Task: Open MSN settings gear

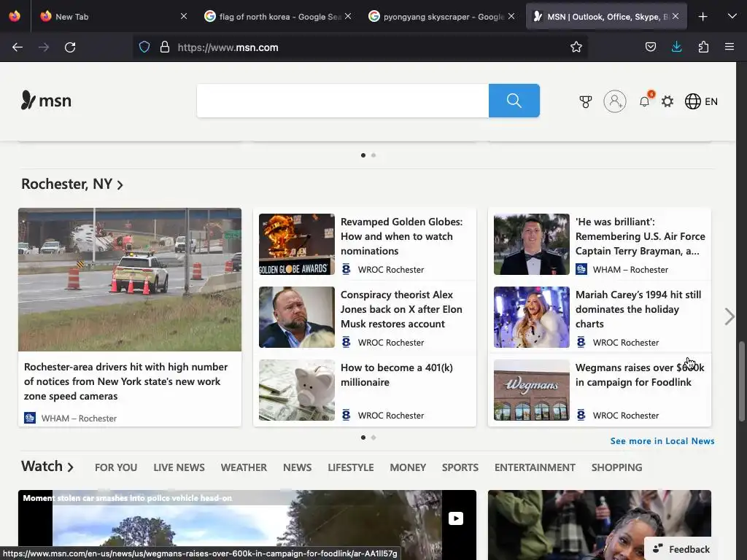Action: coord(667,101)
